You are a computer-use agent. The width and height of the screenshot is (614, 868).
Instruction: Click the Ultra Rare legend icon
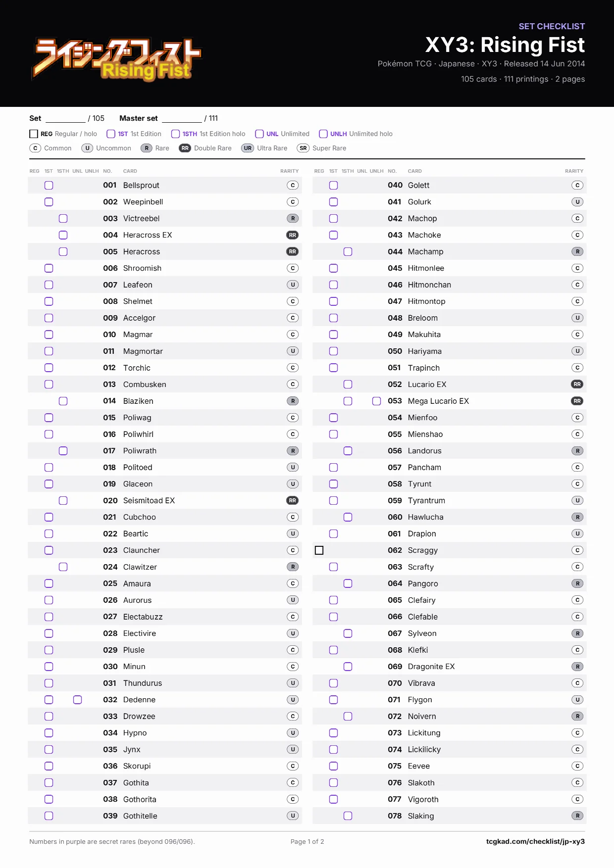tap(248, 148)
